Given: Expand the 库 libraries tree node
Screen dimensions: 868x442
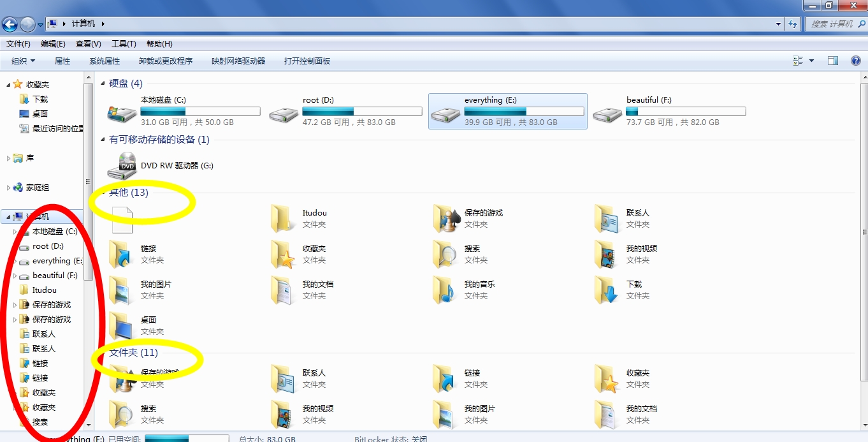Looking at the screenshot, I should pyautogui.click(x=8, y=158).
